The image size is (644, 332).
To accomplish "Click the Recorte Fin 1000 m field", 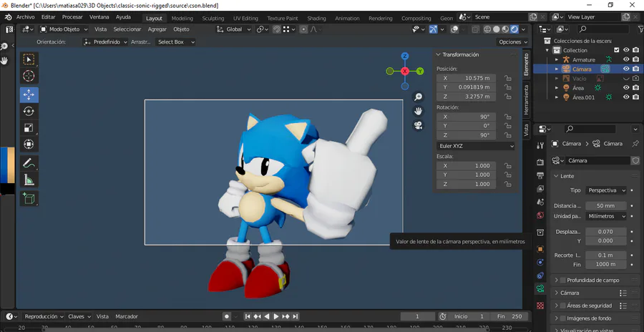I will (x=606, y=265).
